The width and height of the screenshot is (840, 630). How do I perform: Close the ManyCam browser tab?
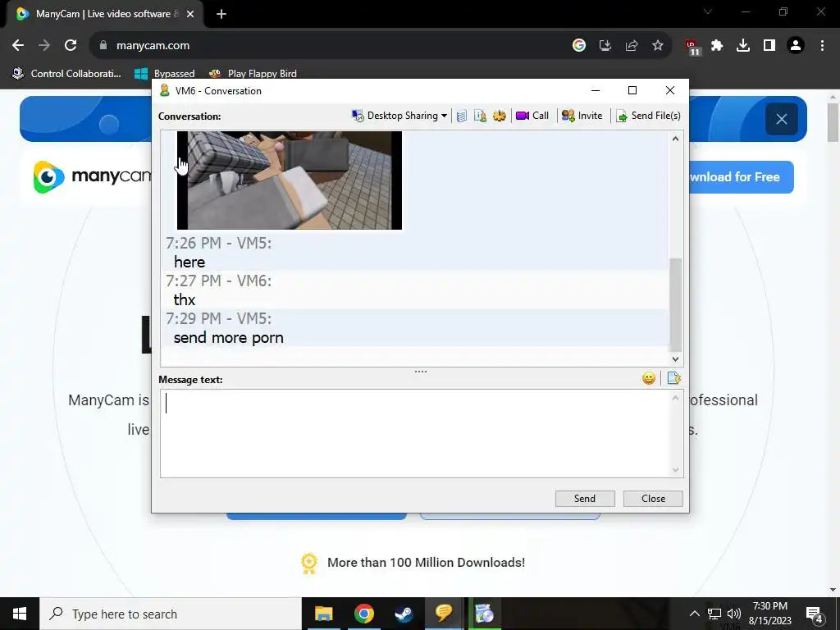190,14
